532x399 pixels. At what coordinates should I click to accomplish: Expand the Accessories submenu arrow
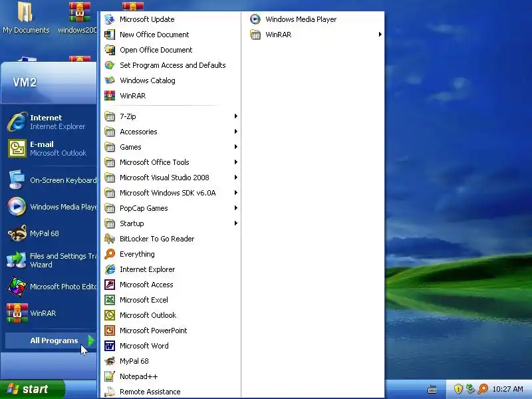tap(236, 132)
